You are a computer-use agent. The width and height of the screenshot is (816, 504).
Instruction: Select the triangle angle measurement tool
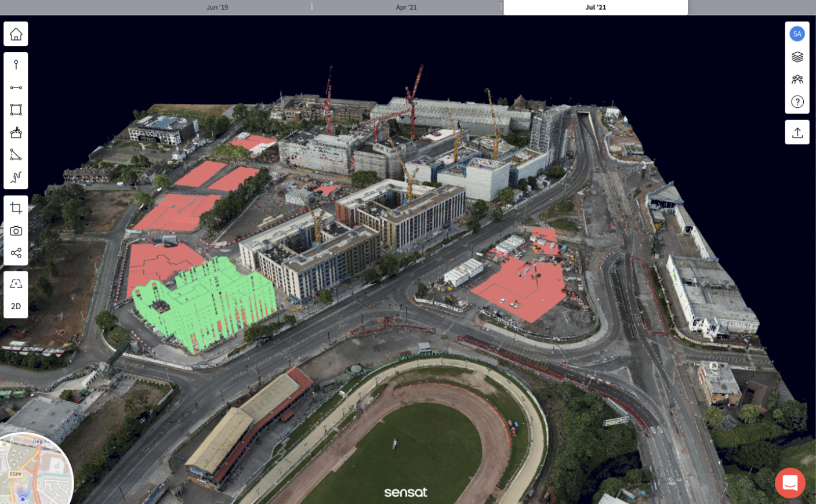coord(16,155)
